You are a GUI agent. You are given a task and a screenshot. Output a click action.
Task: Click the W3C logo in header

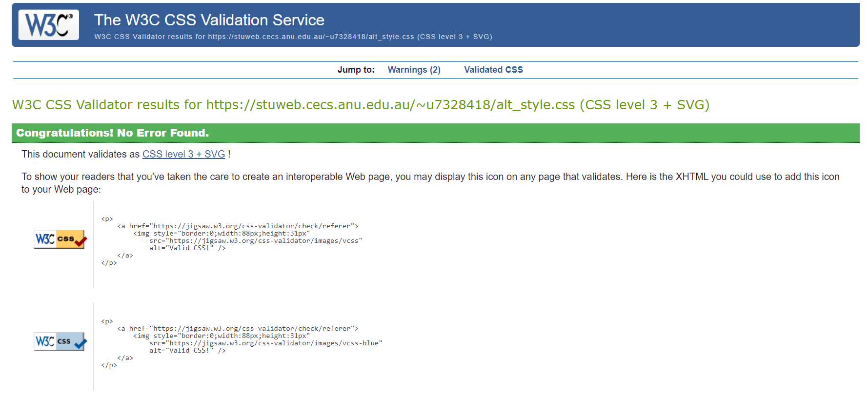coord(49,25)
